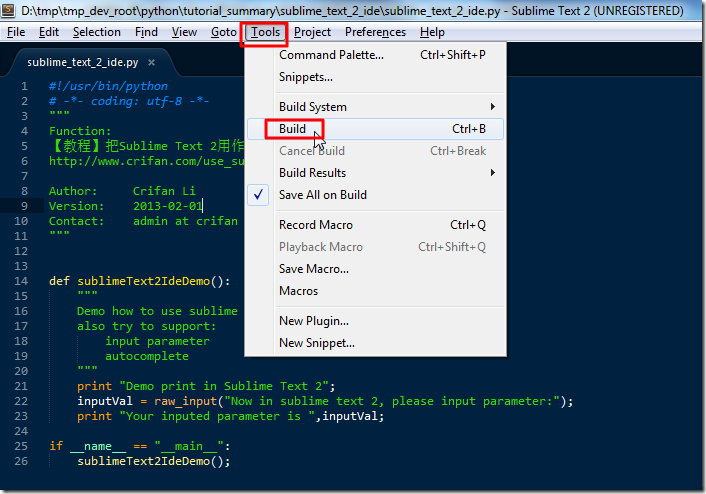
Task: Select Snippets... menu entry
Action: 376,77
